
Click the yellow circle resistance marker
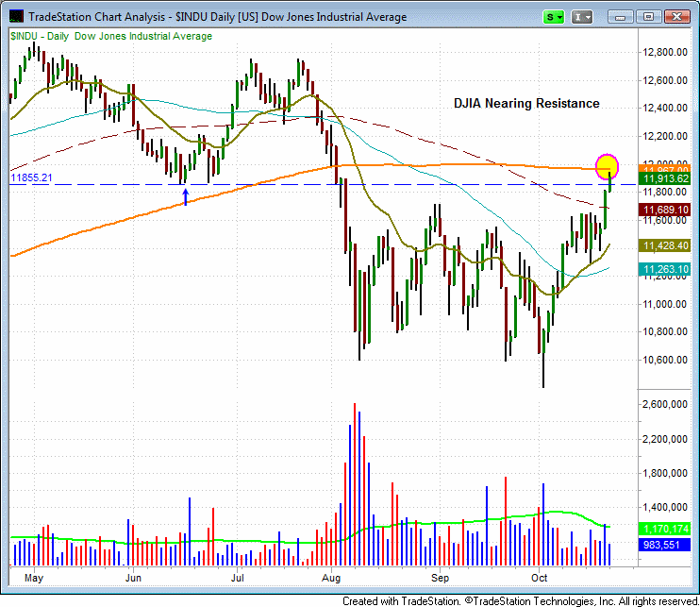coord(608,167)
